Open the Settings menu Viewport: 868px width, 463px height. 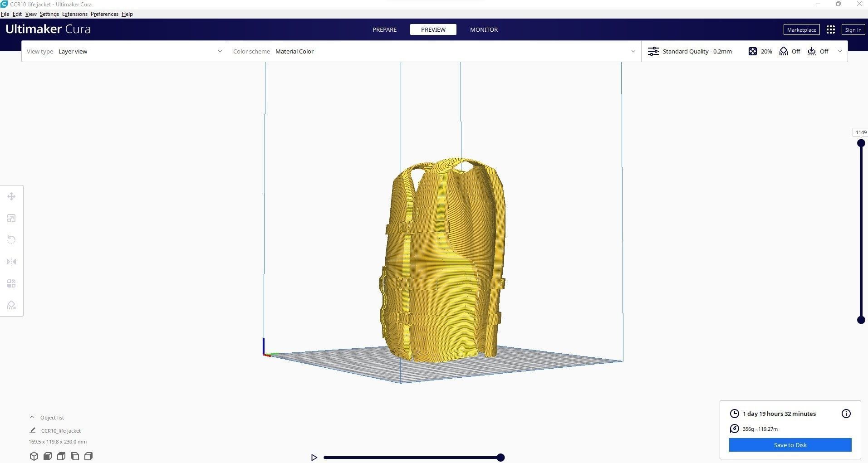pos(49,14)
